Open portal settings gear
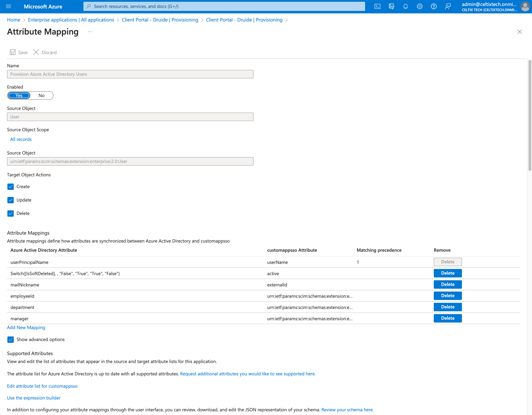Screen dimensions: 532x415 click(420, 6)
